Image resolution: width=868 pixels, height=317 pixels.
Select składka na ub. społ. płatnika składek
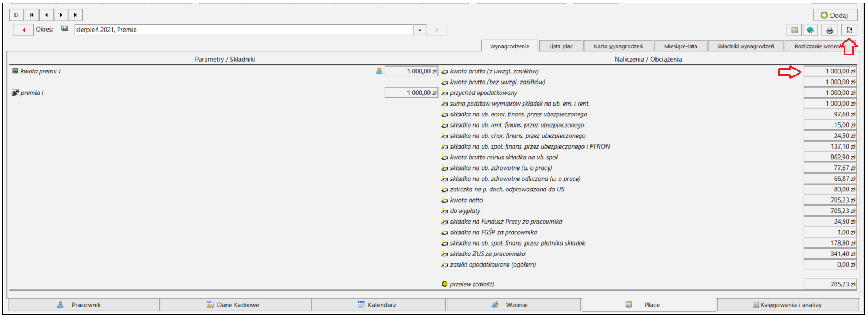coord(517,243)
